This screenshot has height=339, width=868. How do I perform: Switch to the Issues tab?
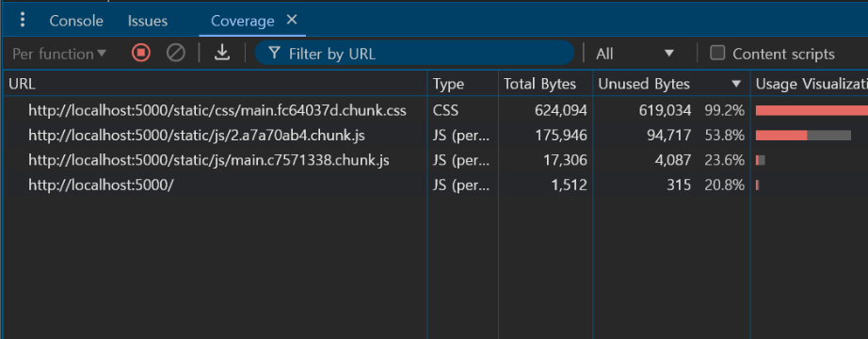click(x=147, y=21)
